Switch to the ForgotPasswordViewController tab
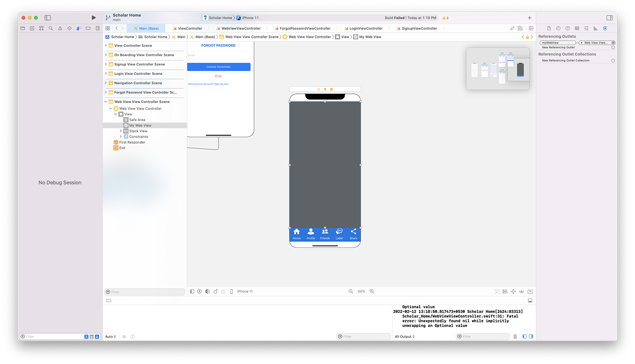635x364 pixels. pos(306,28)
